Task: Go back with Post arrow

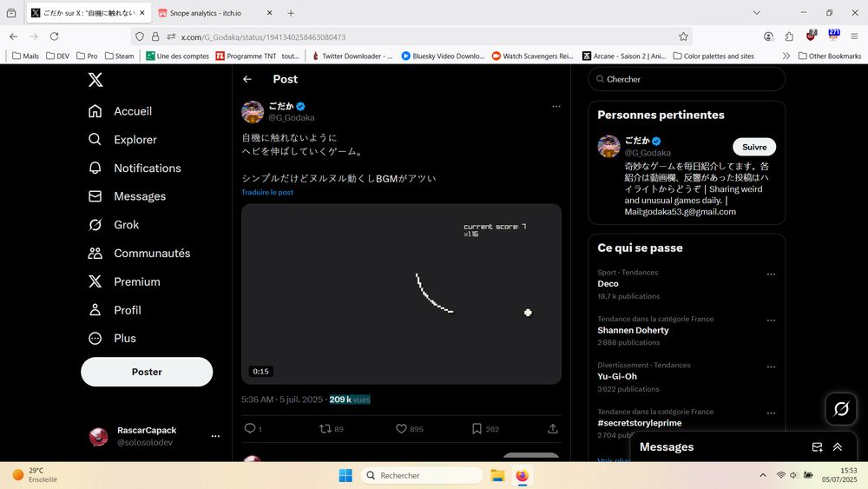Action: pyautogui.click(x=247, y=79)
